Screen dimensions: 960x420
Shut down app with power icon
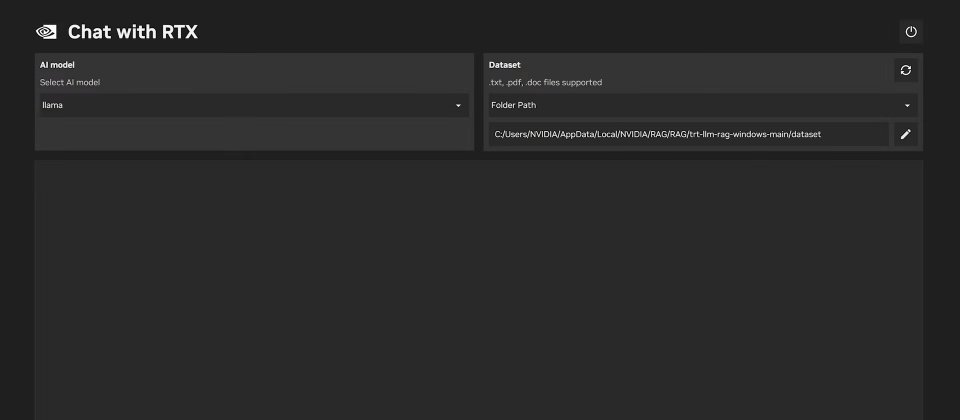pos(911,32)
